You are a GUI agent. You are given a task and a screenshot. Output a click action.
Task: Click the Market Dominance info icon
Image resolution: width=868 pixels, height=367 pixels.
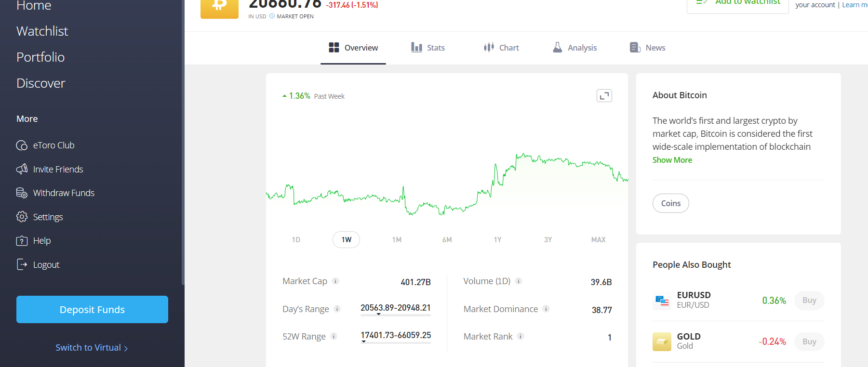(546, 309)
